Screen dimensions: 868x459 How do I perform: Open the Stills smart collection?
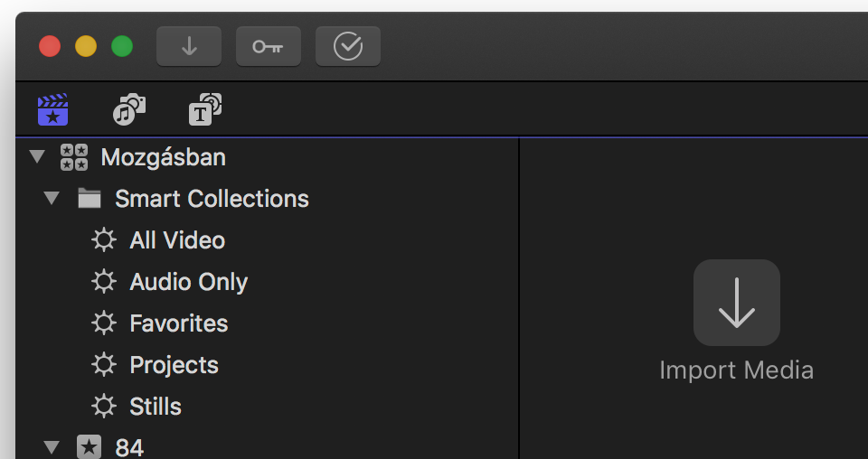[x=156, y=406]
